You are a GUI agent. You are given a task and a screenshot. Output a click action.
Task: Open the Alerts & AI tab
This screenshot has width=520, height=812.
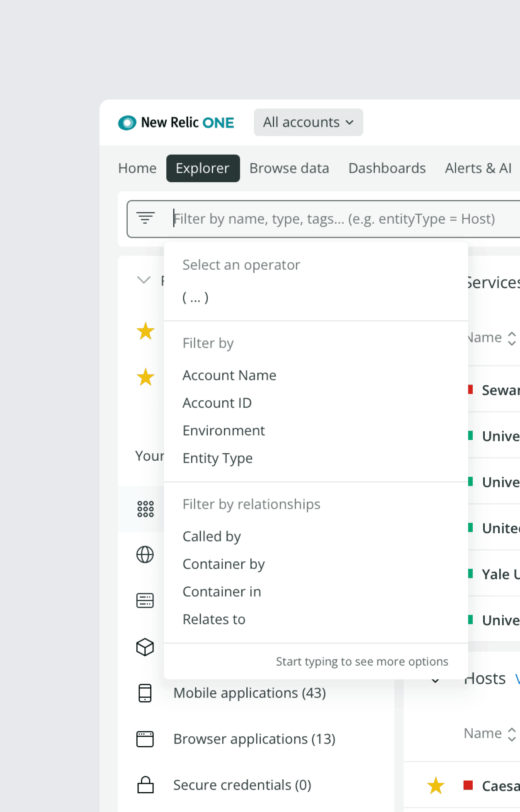[478, 168]
